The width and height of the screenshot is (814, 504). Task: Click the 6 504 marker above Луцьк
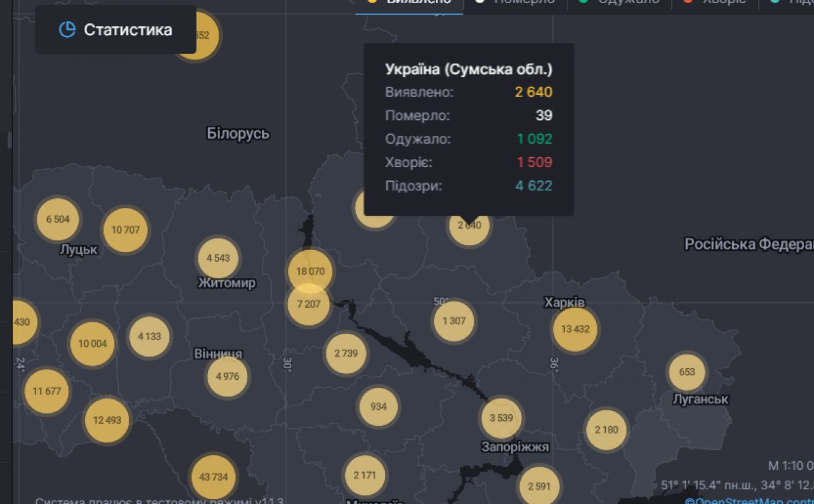pyautogui.click(x=58, y=219)
